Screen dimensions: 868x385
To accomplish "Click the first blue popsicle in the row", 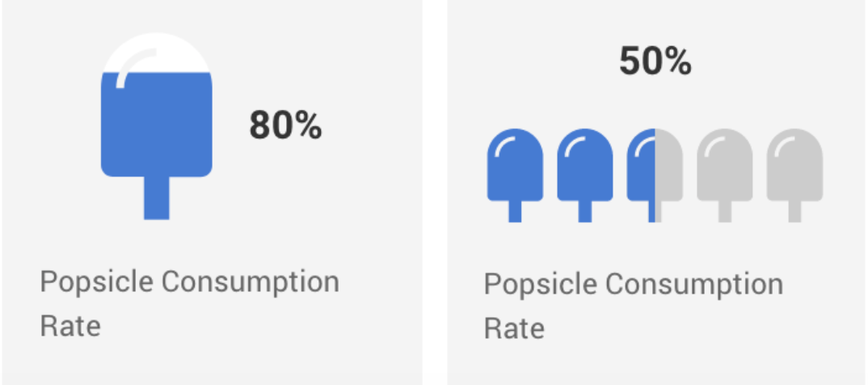I will (x=515, y=175).
